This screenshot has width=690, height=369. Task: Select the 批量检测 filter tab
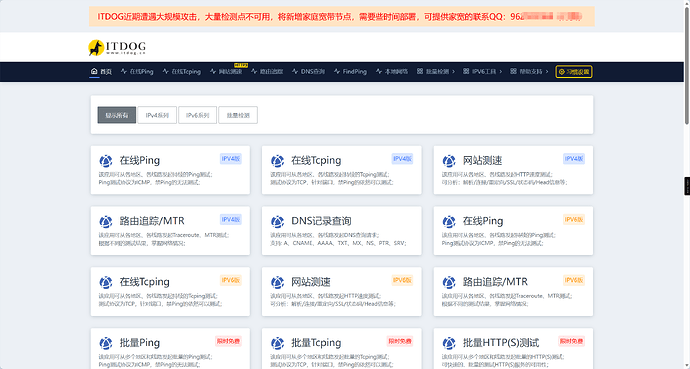pyautogui.click(x=238, y=115)
